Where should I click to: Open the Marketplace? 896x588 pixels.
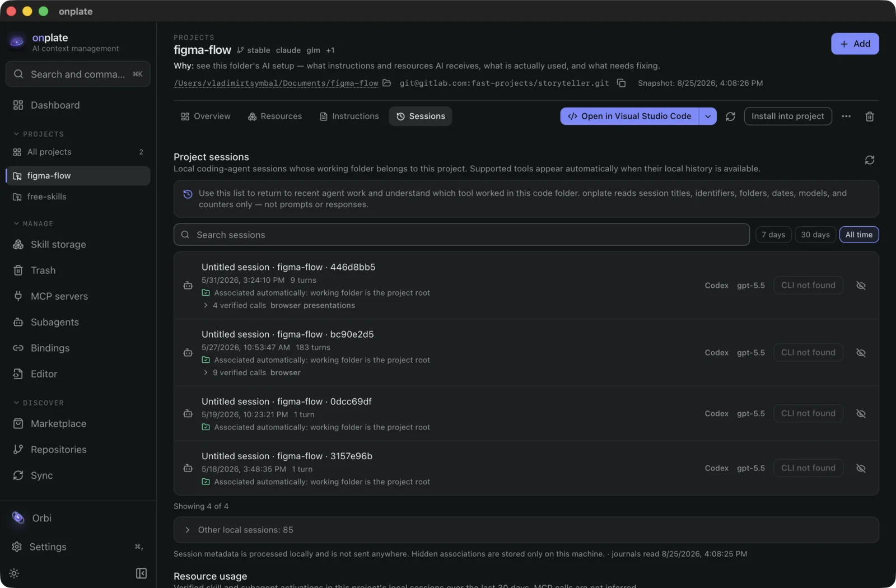coord(78,424)
